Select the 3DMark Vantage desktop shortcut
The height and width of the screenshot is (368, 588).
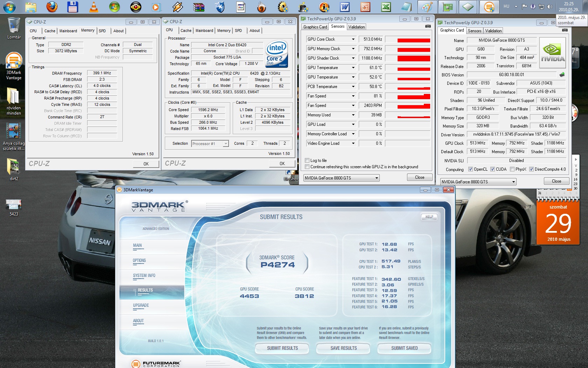tap(14, 66)
